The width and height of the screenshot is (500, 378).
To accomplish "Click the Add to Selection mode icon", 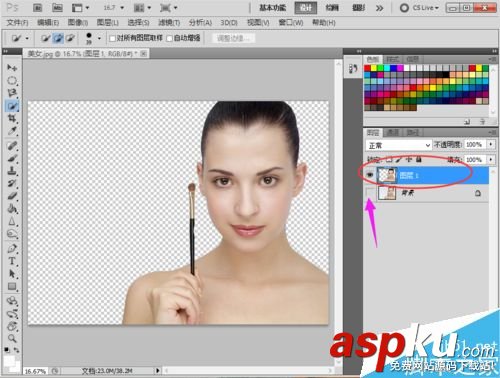I will tap(58, 38).
